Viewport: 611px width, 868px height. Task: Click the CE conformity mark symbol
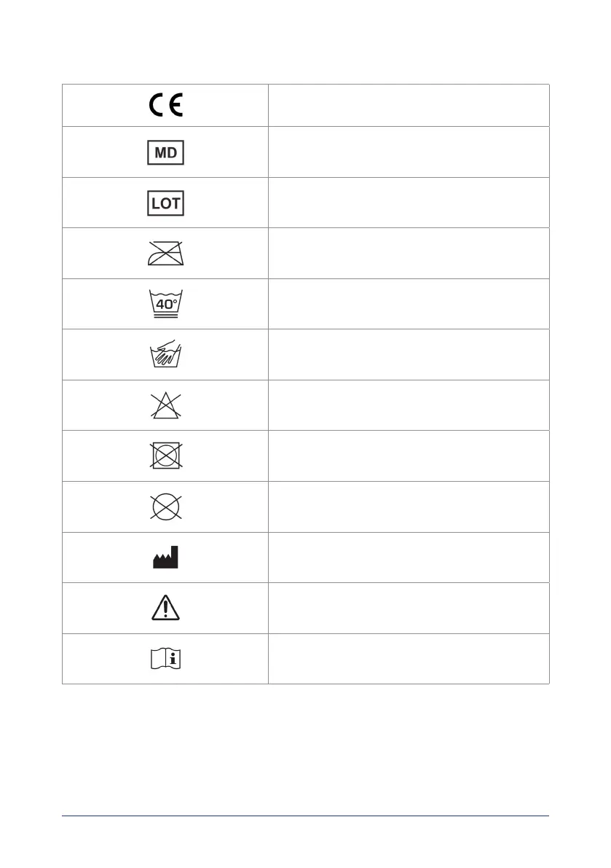(165, 106)
